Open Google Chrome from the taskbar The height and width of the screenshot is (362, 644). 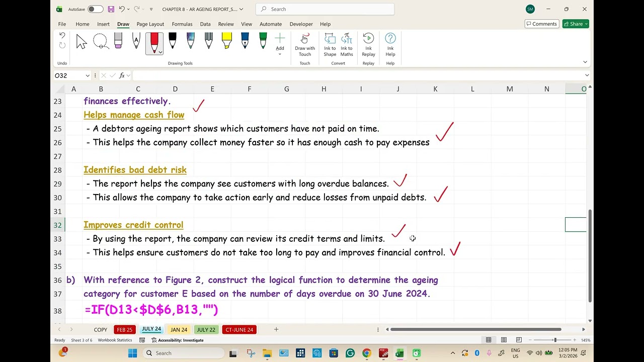(x=367, y=353)
